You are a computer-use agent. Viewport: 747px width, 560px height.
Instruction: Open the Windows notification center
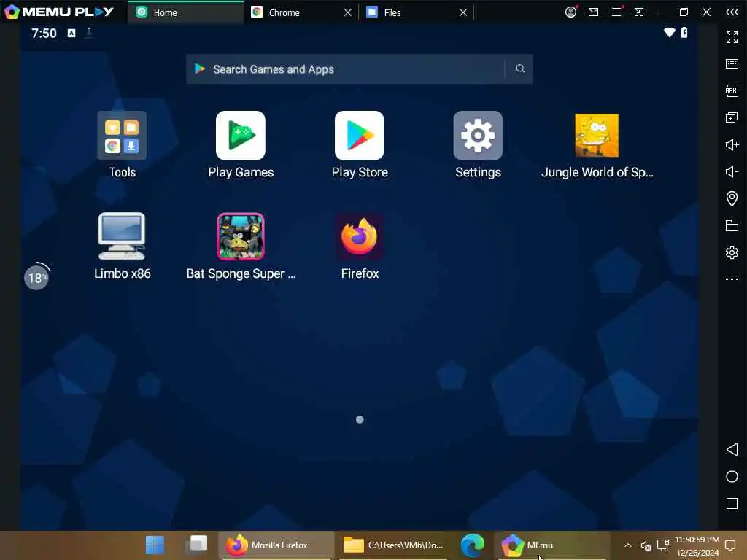click(730, 545)
